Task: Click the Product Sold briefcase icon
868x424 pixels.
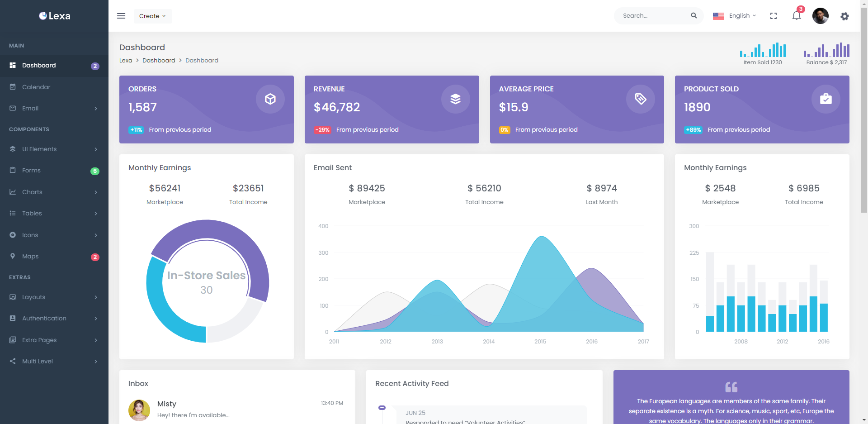Action: point(826,99)
